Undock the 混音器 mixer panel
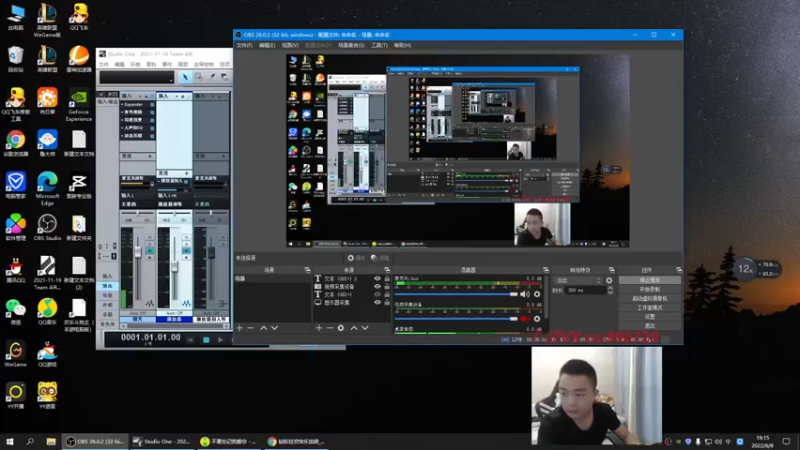 coord(546,270)
